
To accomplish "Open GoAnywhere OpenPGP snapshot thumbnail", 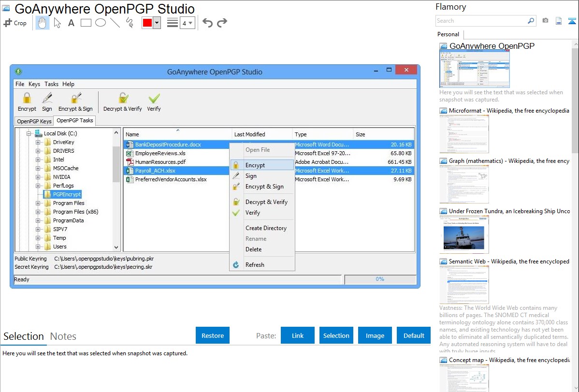I will (475, 69).
